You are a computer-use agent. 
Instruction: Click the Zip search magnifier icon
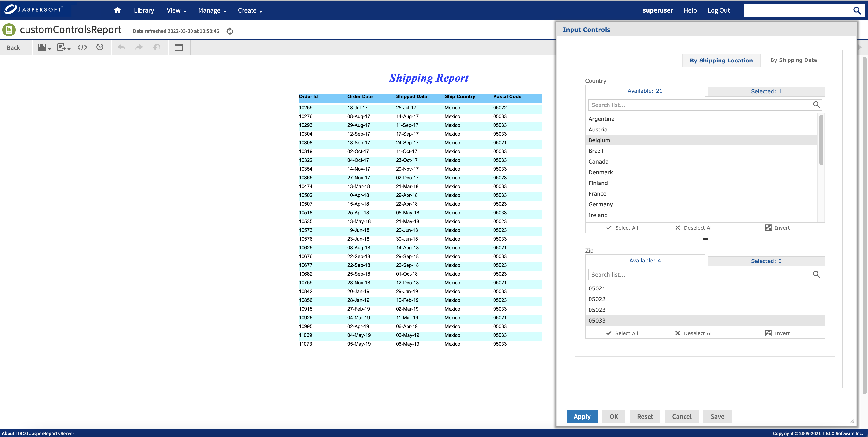pos(816,274)
